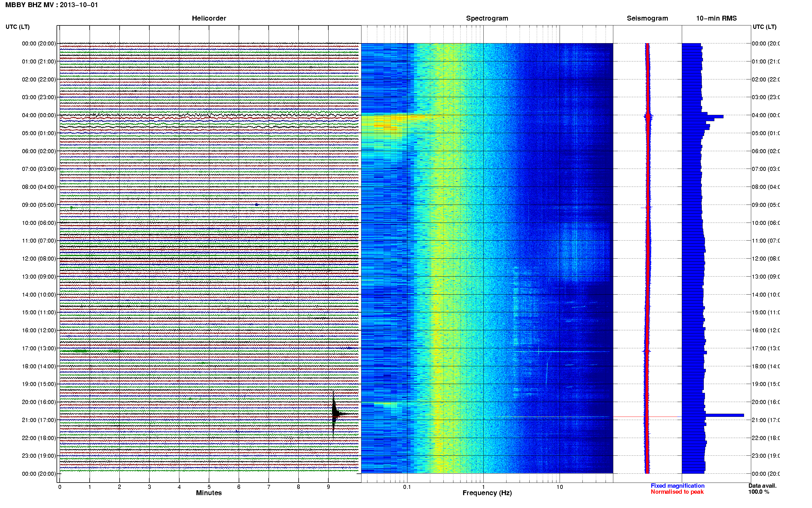The width and height of the screenshot is (812, 508).
Task: Click the frequency tick label '10'
Action: pos(560,487)
